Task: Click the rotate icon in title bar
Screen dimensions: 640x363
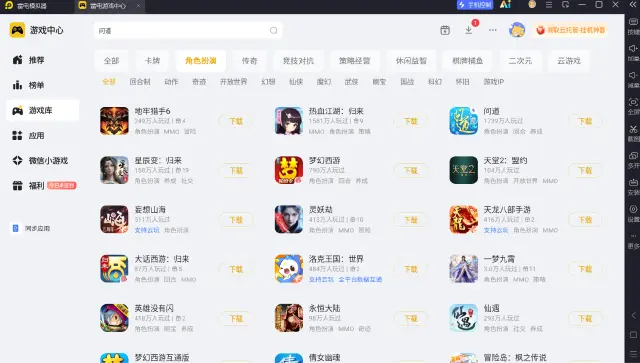Action: [565, 5]
